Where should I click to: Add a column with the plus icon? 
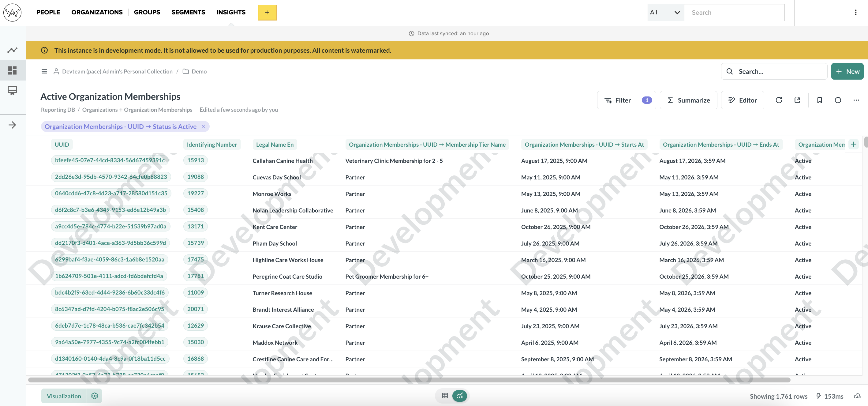854,145
